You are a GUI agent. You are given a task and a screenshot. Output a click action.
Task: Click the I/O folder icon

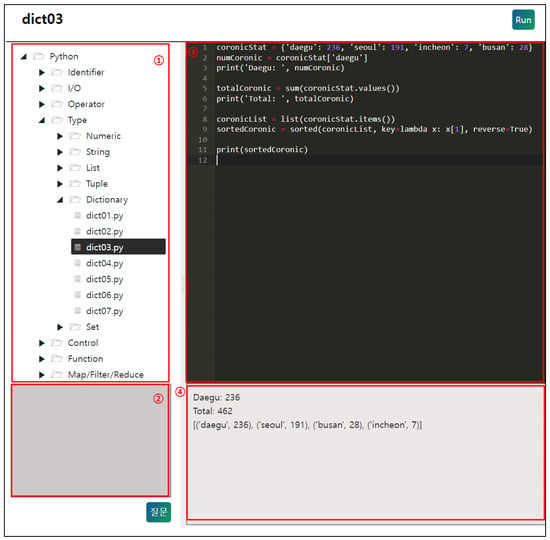point(57,88)
